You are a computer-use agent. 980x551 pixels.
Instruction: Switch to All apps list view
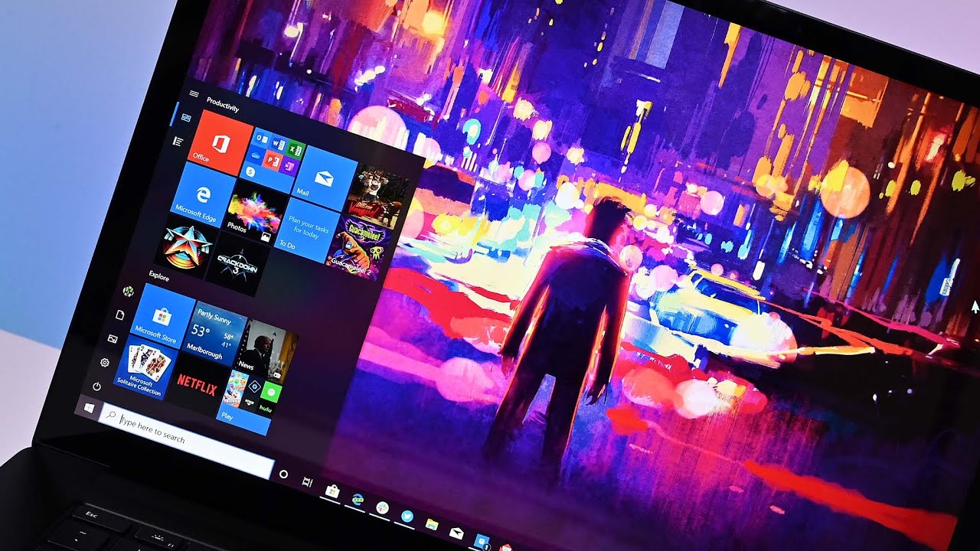[178, 141]
